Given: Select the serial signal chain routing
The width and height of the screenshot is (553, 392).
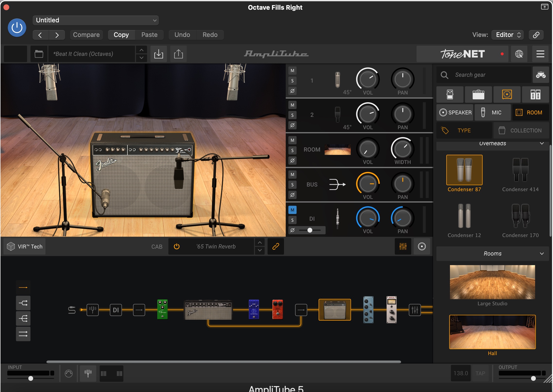Looking at the screenshot, I should coord(23,288).
